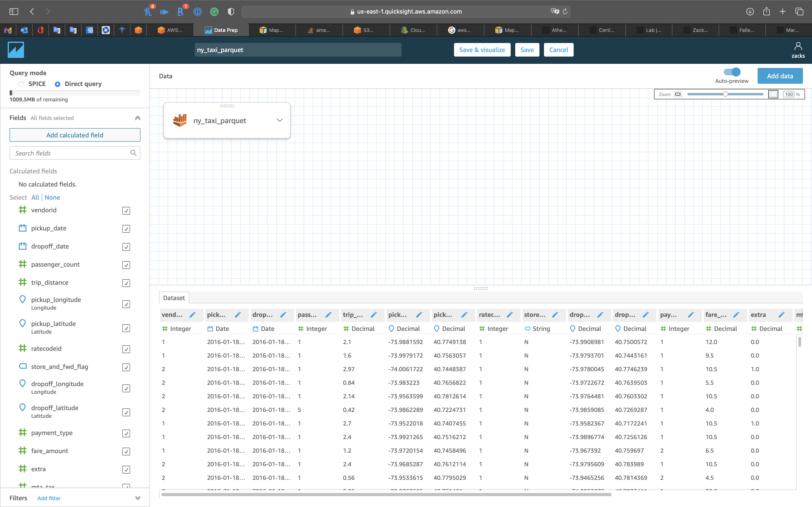Toggle the Auto-preview switch
The width and height of the screenshot is (812, 507).
[732, 72]
